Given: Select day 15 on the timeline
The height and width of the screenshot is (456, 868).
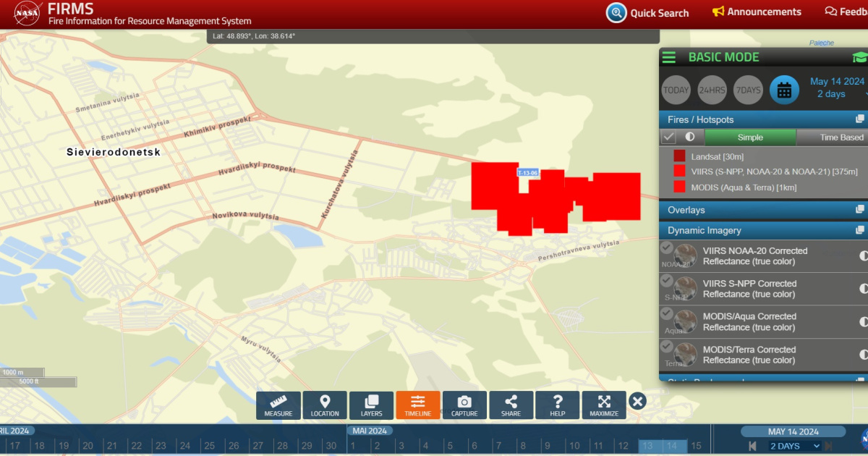Looking at the screenshot, I should (x=696, y=446).
